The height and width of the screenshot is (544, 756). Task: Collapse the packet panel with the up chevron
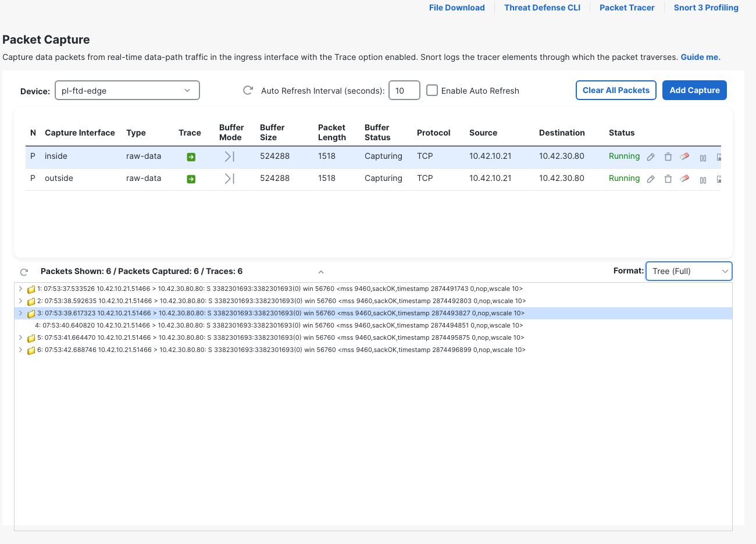pyautogui.click(x=321, y=272)
